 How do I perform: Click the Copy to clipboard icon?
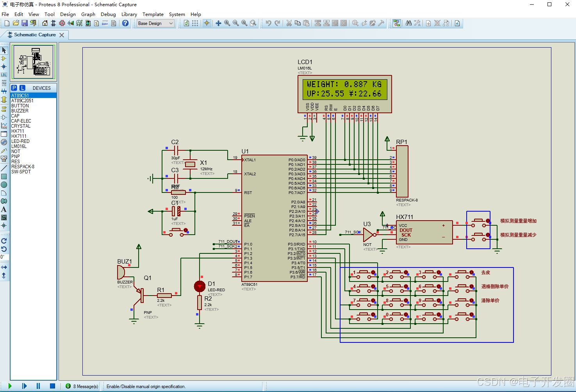point(298,23)
